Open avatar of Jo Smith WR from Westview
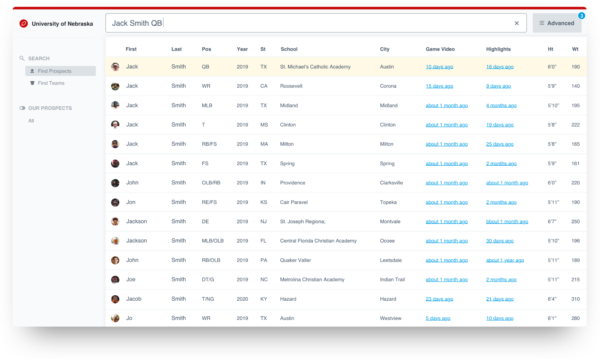Viewport: 600px width, 360px height. [115, 318]
